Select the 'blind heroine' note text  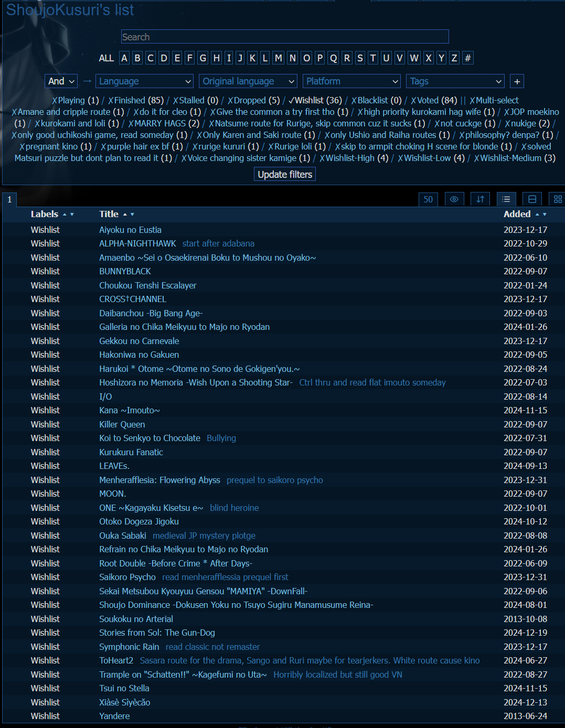tap(234, 508)
